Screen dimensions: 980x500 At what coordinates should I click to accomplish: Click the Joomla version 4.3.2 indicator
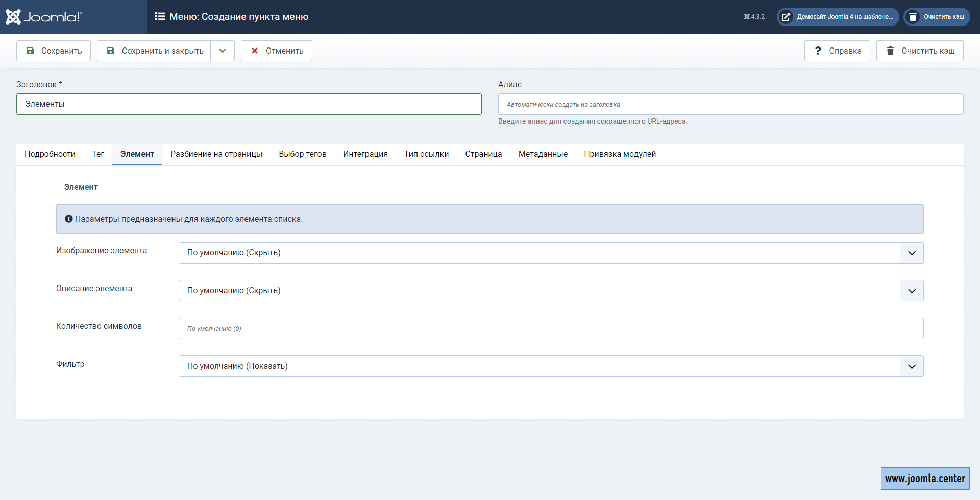[x=754, y=17]
